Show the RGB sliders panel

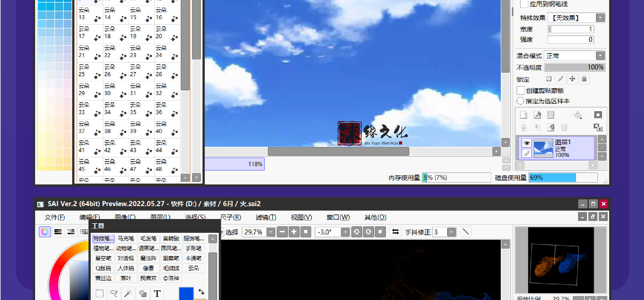pyautogui.click(x=58, y=232)
